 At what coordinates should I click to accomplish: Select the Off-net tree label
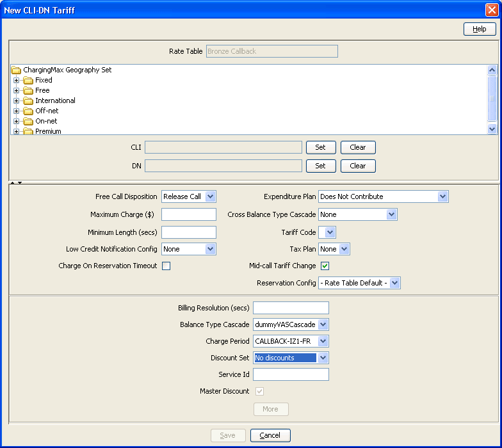point(47,111)
